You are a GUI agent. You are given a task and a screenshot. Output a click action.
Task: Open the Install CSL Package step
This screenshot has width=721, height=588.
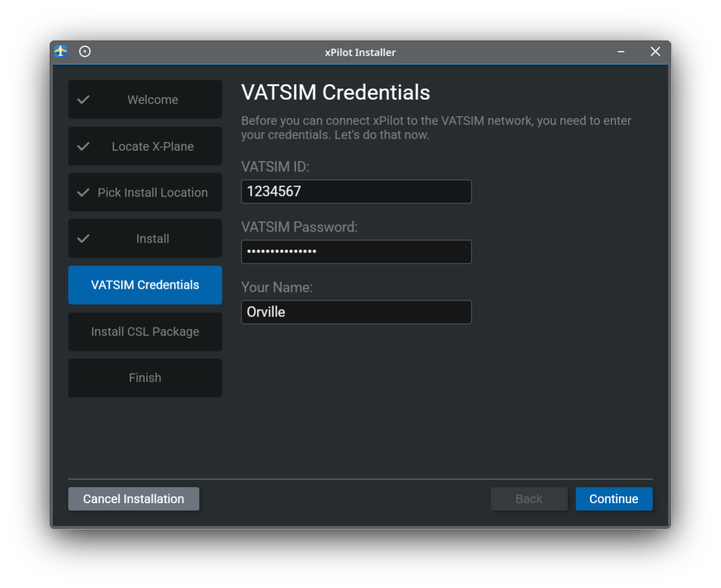[x=145, y=331]
